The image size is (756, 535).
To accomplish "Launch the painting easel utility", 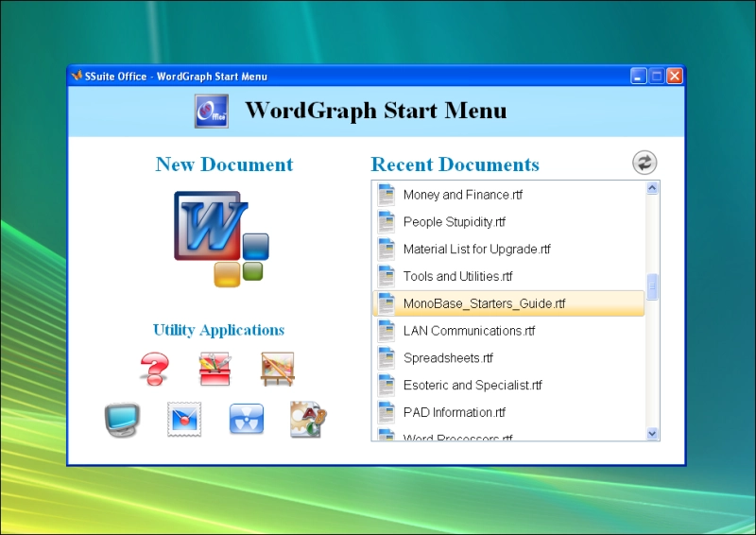I will (277, 369).
